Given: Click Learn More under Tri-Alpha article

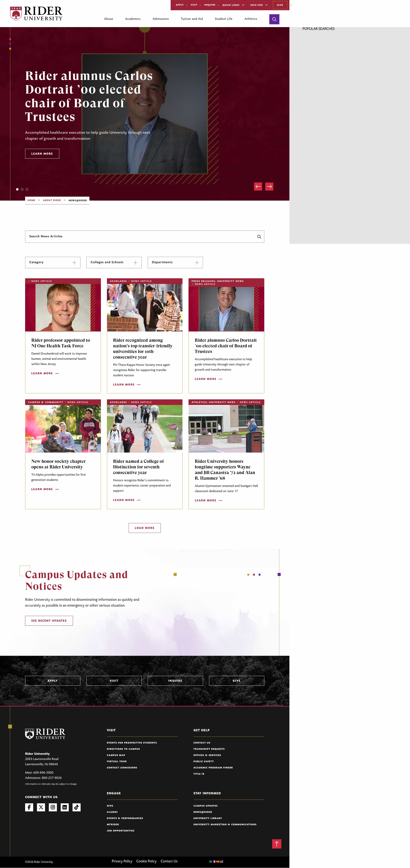Looking at the screenshot, I should tap(45, 489).
